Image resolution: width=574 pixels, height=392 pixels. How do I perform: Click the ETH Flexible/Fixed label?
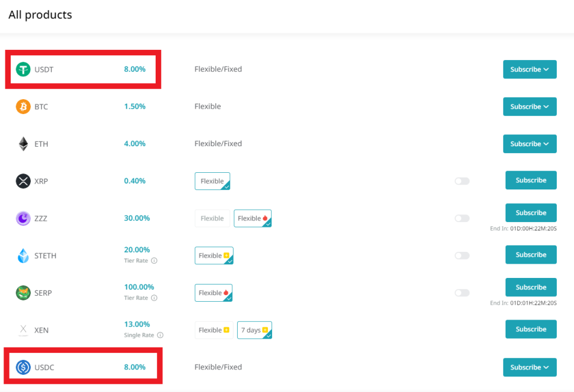click(218, 144)
